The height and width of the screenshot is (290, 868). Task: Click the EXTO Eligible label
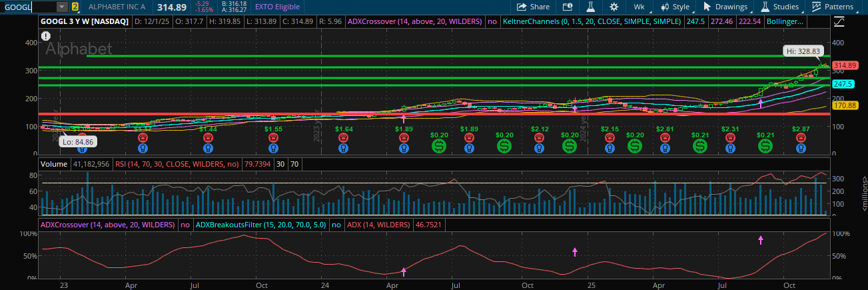pos(277,7)
